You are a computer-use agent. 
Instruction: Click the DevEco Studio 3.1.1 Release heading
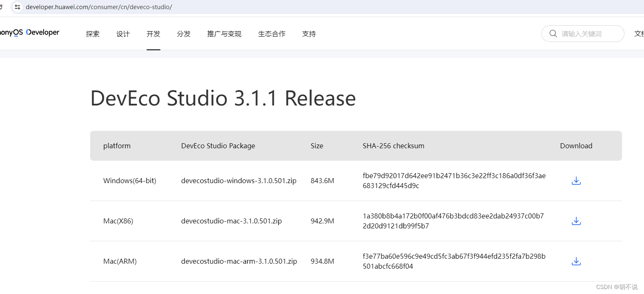click(223, 98)
